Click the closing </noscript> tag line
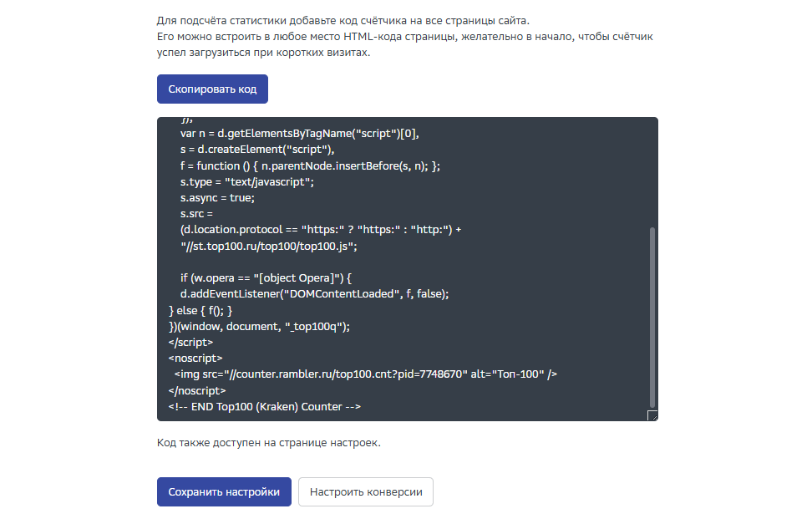The height and width of the screenshot is (519, 812). click(x=197, y=390)
